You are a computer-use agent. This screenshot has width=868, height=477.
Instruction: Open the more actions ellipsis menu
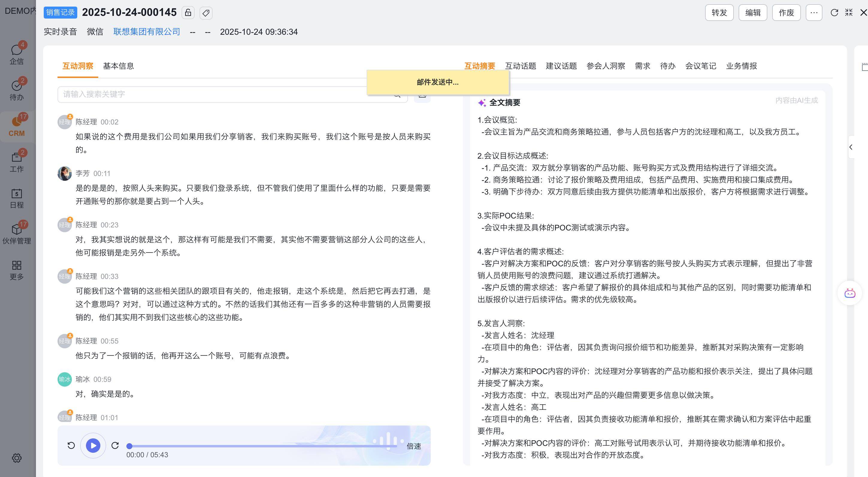(x=814, y=13)
